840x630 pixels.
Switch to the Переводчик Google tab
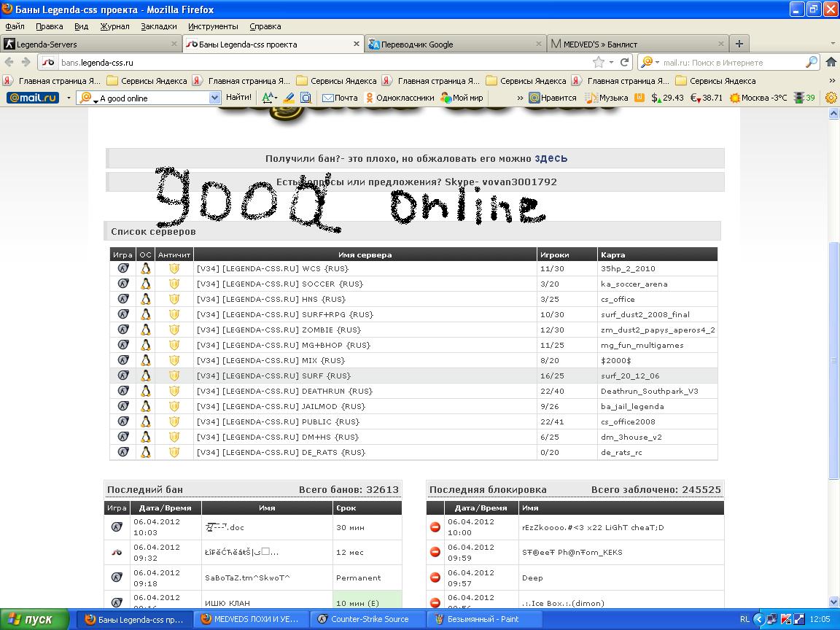(455, 44)
